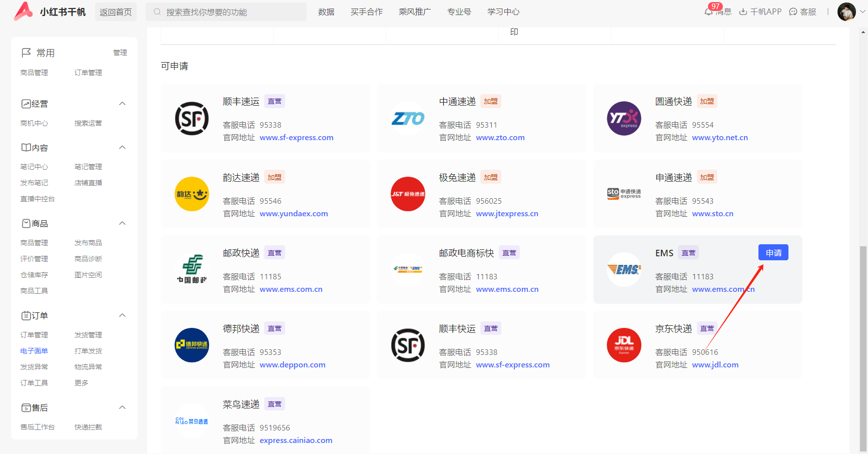Screen dimensions: 868x454
Task: Click the 经营 chart icon in sidebar
Action: click(x=26, y=104)
